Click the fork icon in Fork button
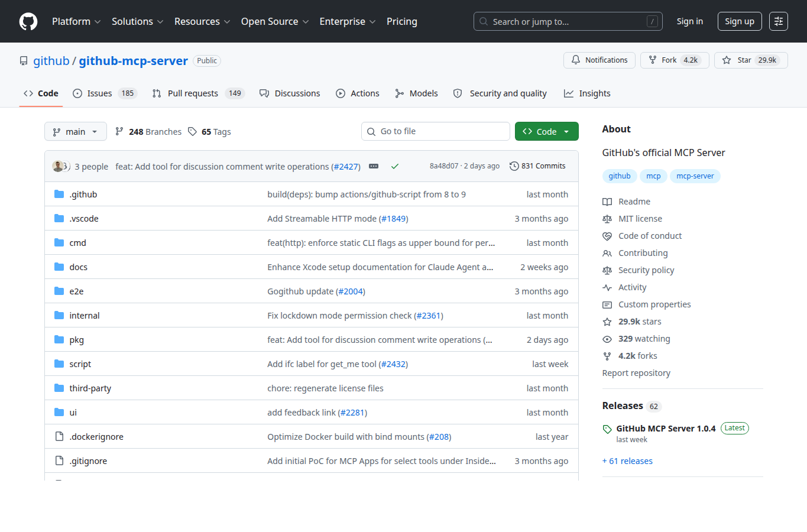The height and width of the screenshot is (532, 807). pyautogui.click(x=653, y=60)
